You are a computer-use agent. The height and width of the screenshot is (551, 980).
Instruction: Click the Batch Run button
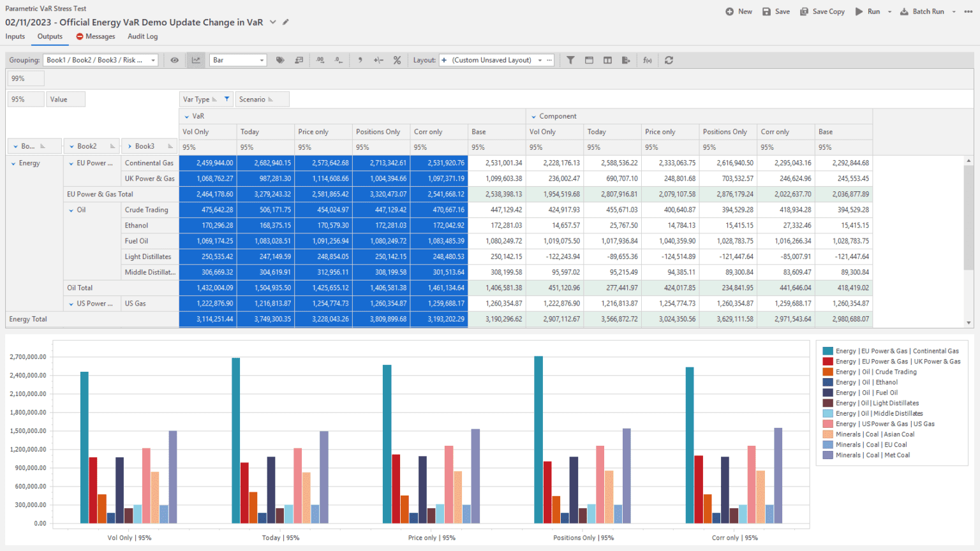pyautogui.click(x=922, y=11)
